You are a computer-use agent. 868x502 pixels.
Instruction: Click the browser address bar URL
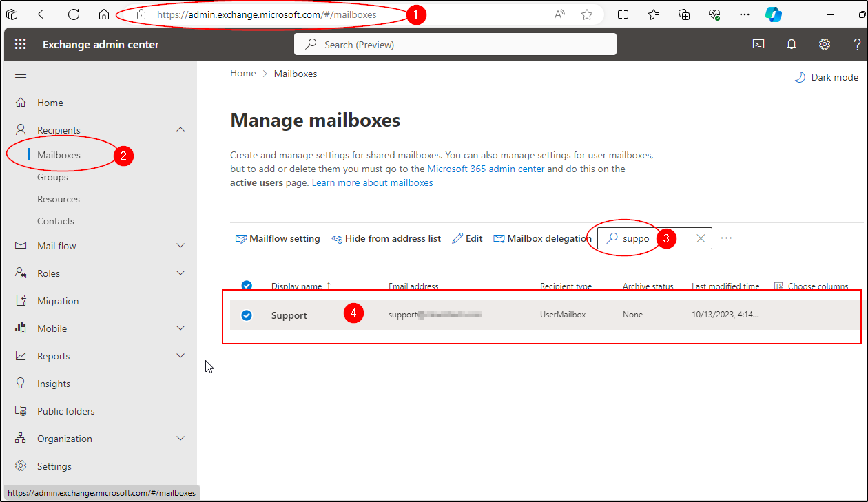pyautogui.click(x=267, y=14)
